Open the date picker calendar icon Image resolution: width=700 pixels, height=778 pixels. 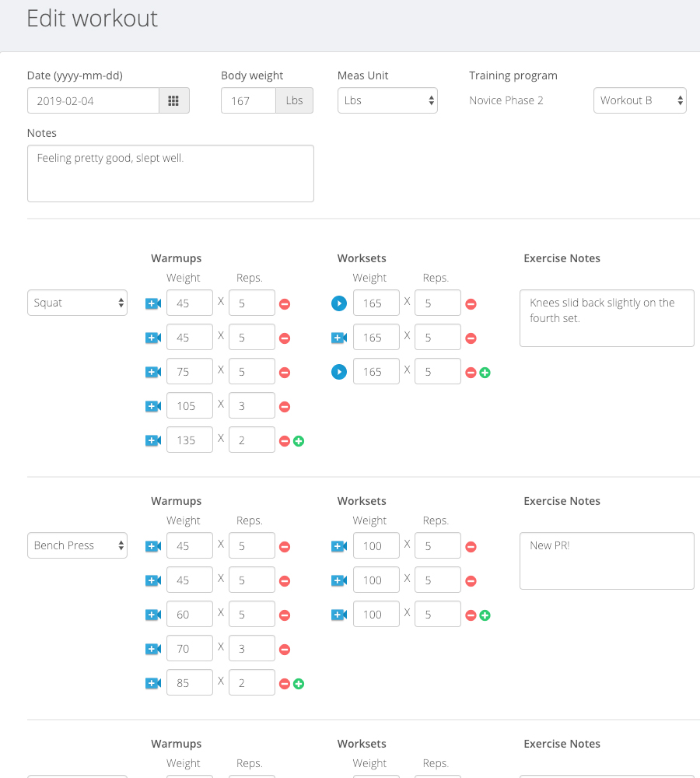174,100
